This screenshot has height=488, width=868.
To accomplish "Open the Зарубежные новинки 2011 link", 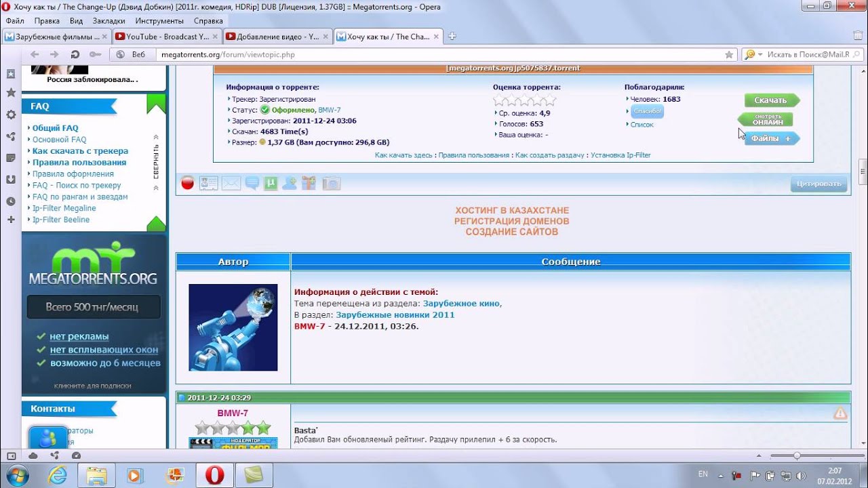I will click(395, 315).
